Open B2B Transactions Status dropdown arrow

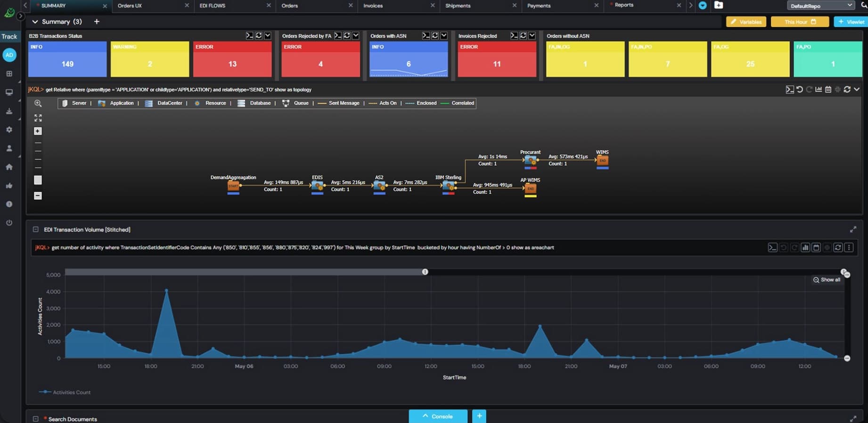click(x=268, y=36)
